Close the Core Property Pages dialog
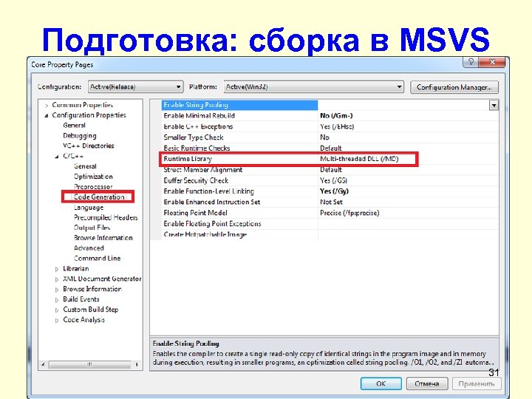 492,62
